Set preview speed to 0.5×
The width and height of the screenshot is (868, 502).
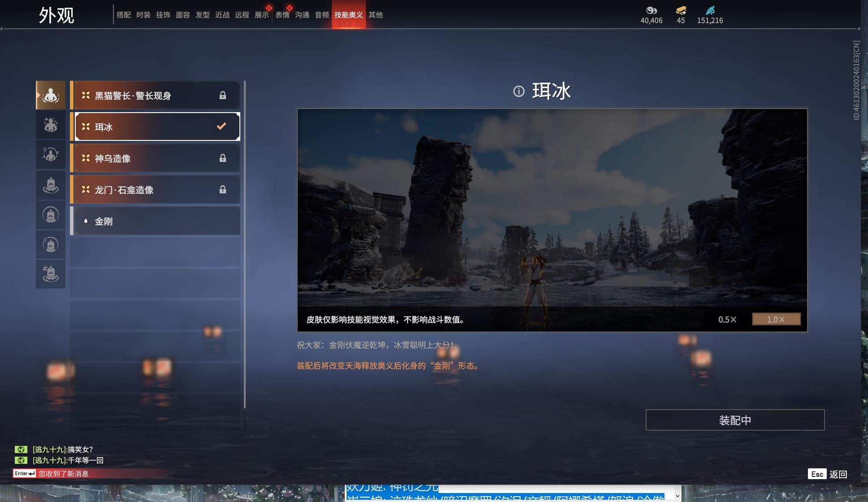(x=727, y=319)
